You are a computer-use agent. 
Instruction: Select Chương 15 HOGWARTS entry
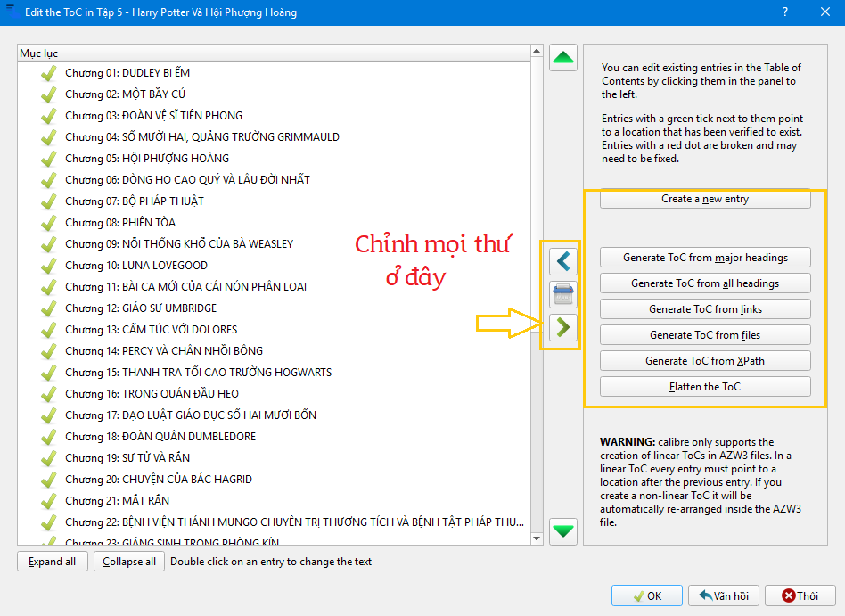click(x=198, y=373)
